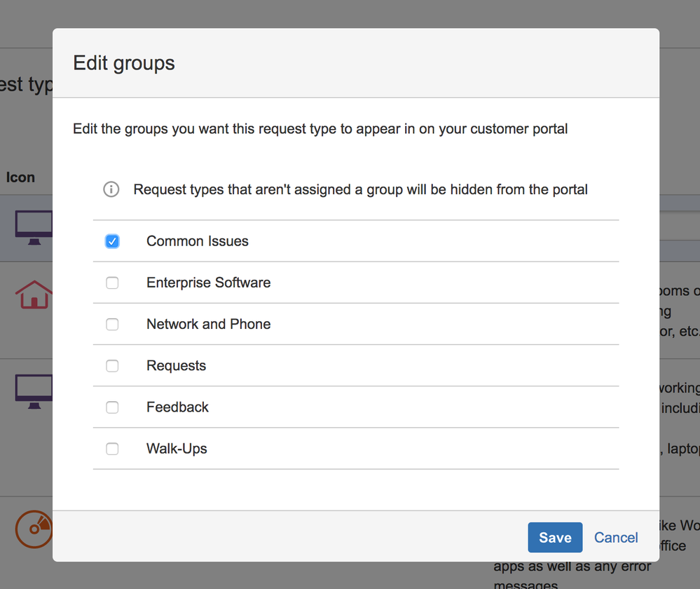Check the Requests group checkbox
This screenshot has width=700, height=589.
(112, 366)
